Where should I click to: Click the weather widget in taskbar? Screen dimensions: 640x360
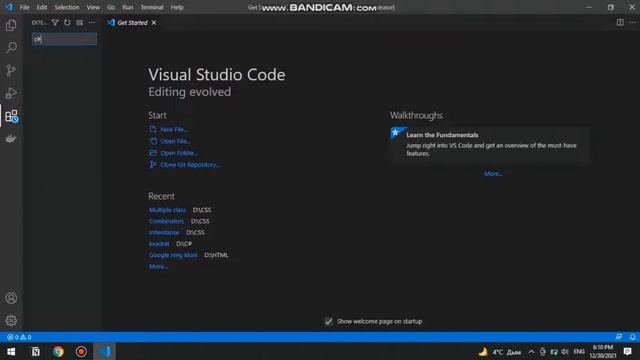500,352
